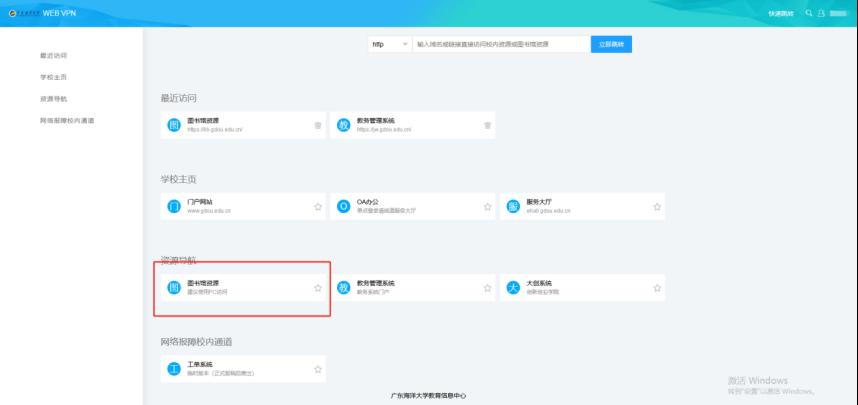Click the 大创系统 round icon
The height and width of the screenshot is (405, 858).
click(x=513, y=288)
